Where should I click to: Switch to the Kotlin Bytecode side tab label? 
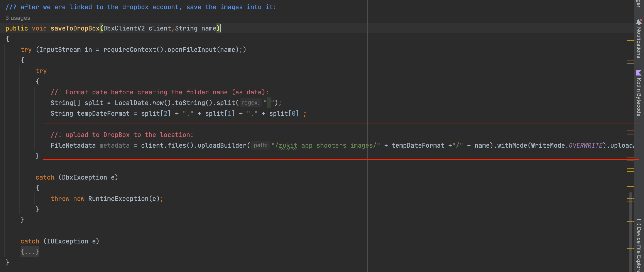639,97
